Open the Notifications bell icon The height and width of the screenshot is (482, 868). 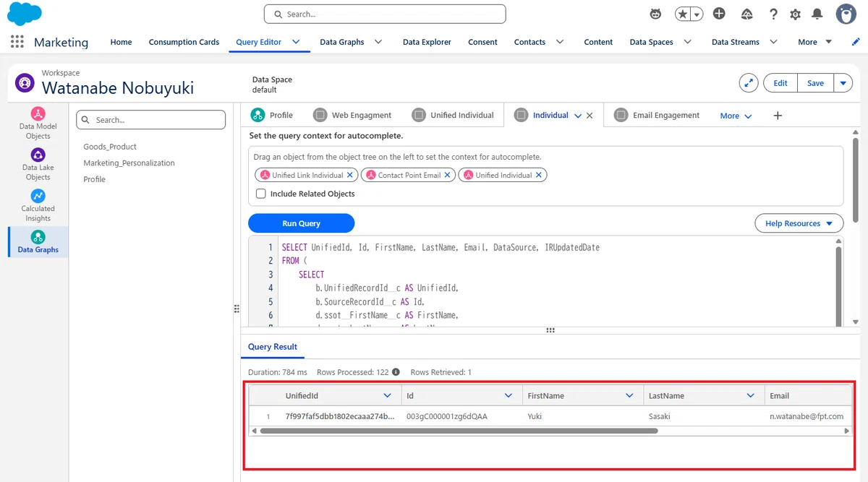click(x=817, y=14)
